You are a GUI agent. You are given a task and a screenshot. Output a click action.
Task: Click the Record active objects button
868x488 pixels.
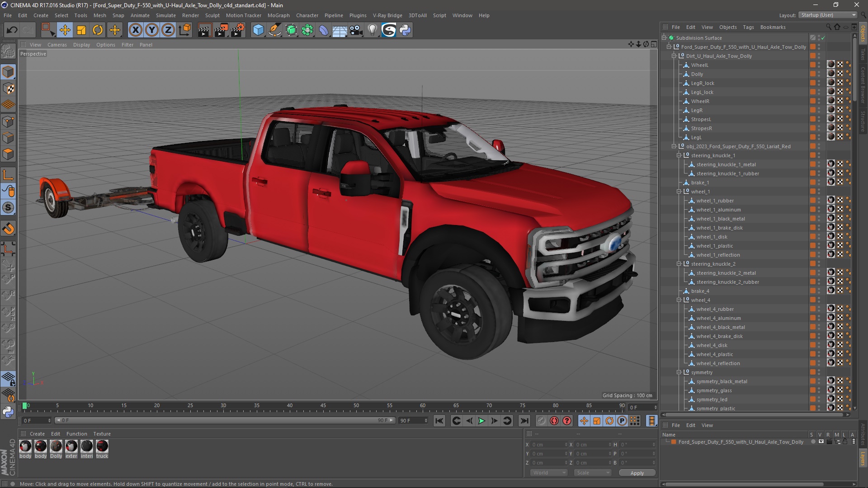[541, 421]
